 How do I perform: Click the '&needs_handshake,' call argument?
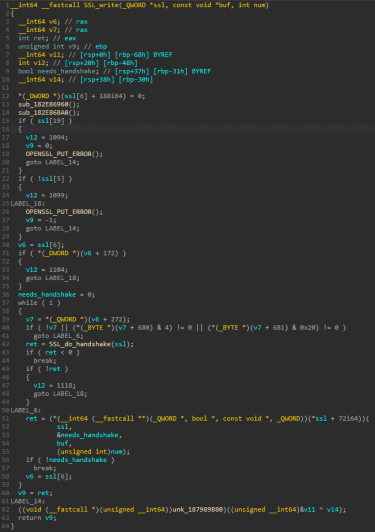click(x=90, y=435)
